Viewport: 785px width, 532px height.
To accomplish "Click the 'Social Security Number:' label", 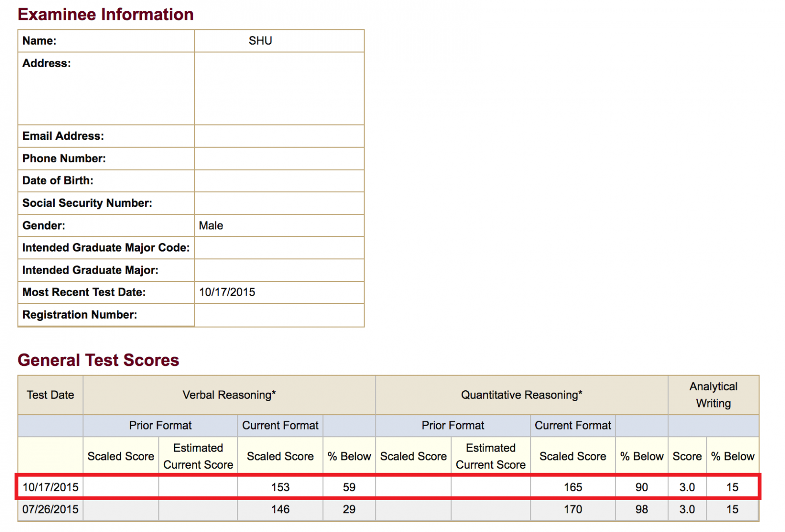I will [87, 203].
